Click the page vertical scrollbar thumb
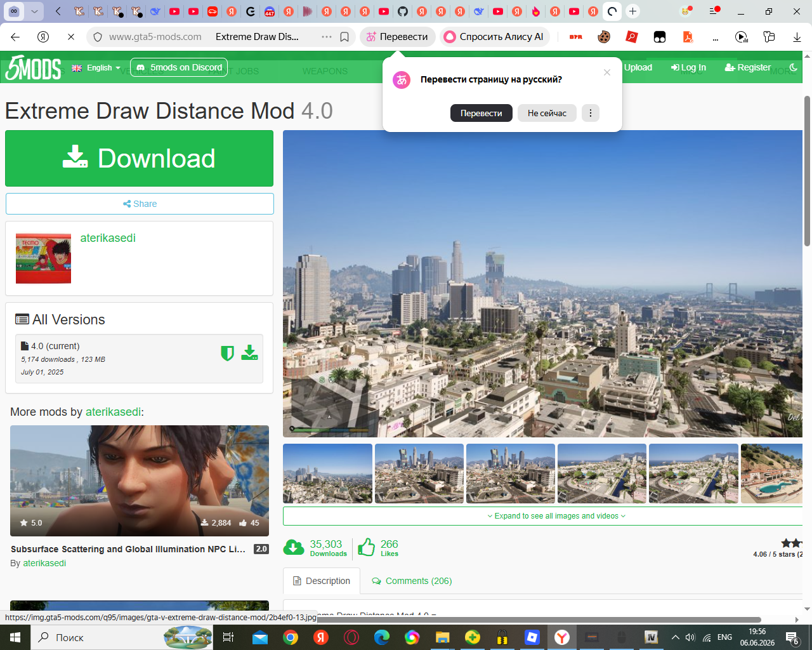812x650 pixels. pos(807,171)
